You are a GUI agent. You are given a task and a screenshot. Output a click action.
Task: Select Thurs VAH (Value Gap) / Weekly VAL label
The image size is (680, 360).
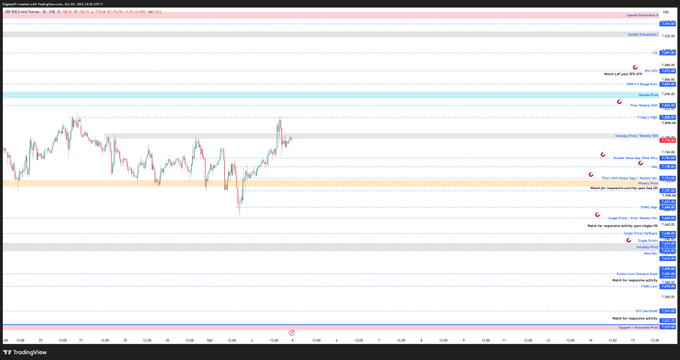pos(629,178)
